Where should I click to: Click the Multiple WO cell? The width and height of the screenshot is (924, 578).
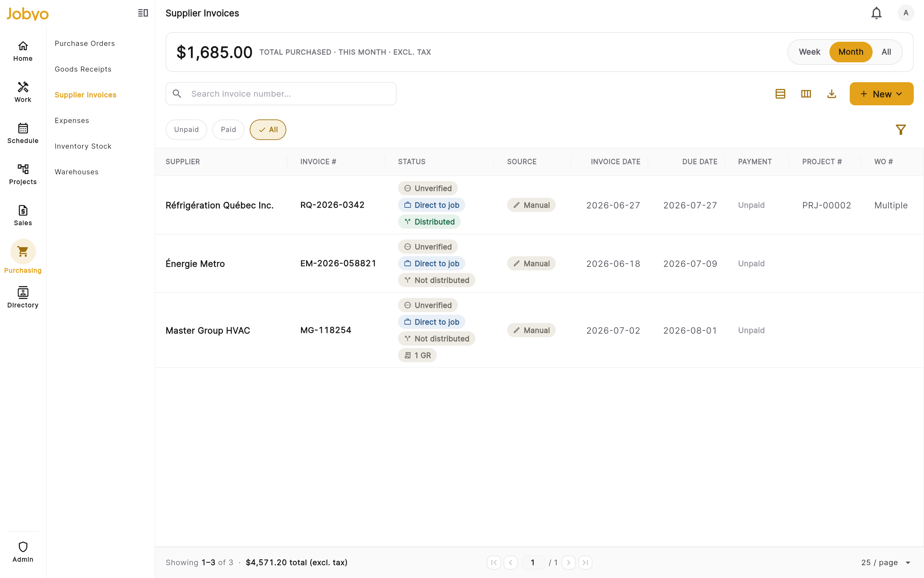[891, 205]
